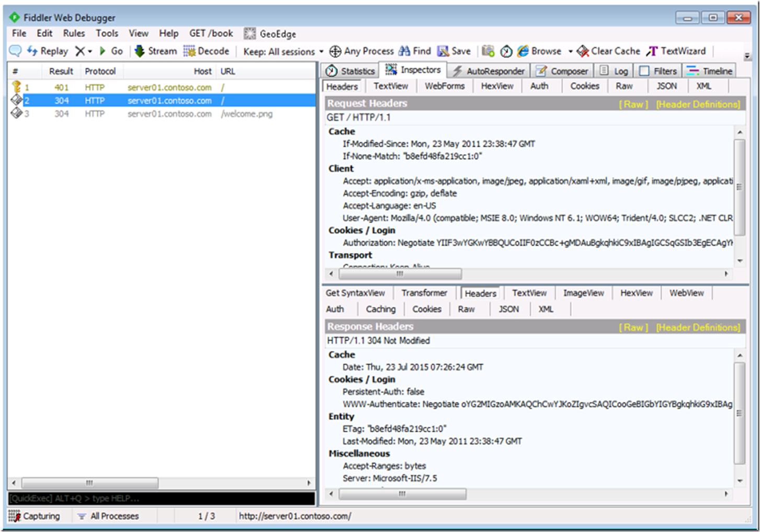Click the key icon of session 1

17,87
